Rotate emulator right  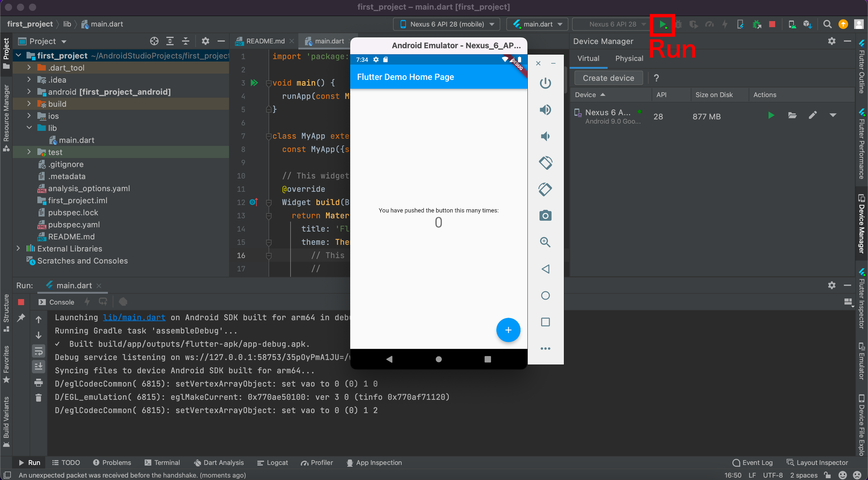point(545,189)
